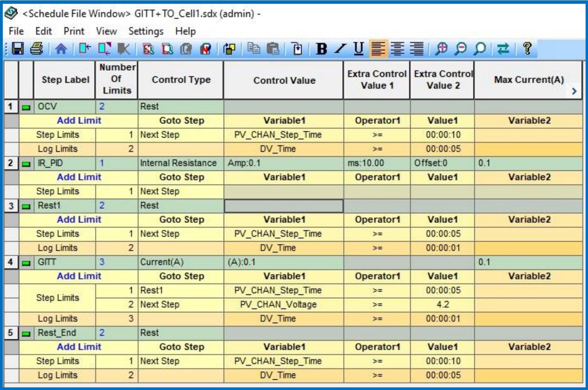Open the File menu
The width and height of the screenshot is (588, 390).
pos(16,31)
